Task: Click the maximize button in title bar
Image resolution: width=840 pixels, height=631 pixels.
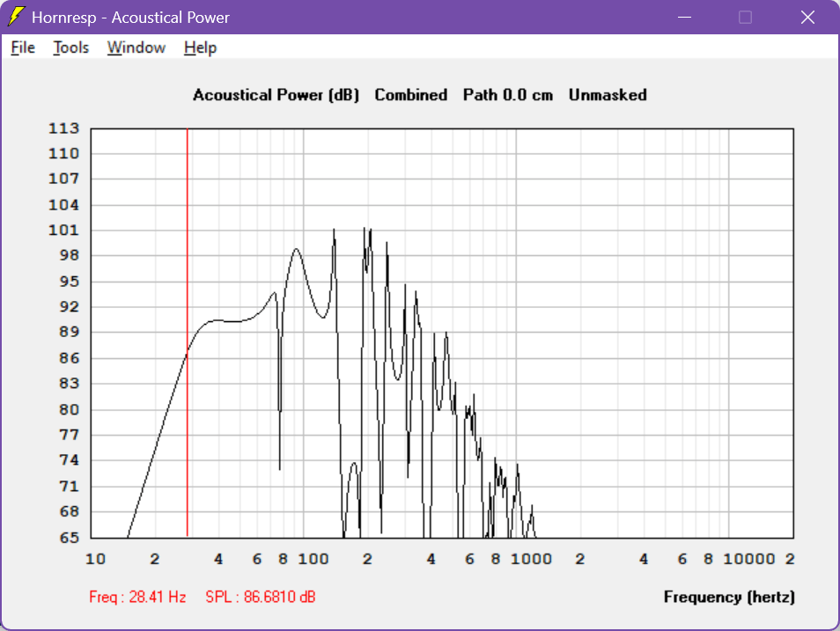Action: coord(745,17)
